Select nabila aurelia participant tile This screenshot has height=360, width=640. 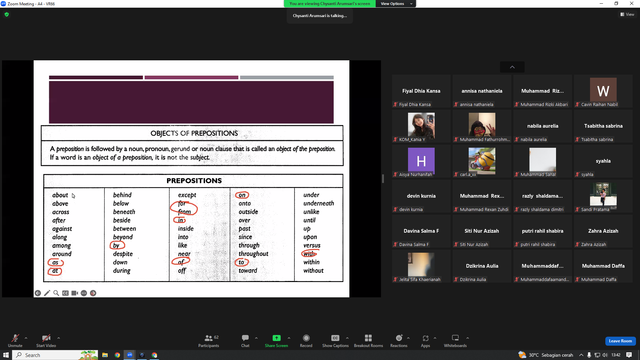542,126
